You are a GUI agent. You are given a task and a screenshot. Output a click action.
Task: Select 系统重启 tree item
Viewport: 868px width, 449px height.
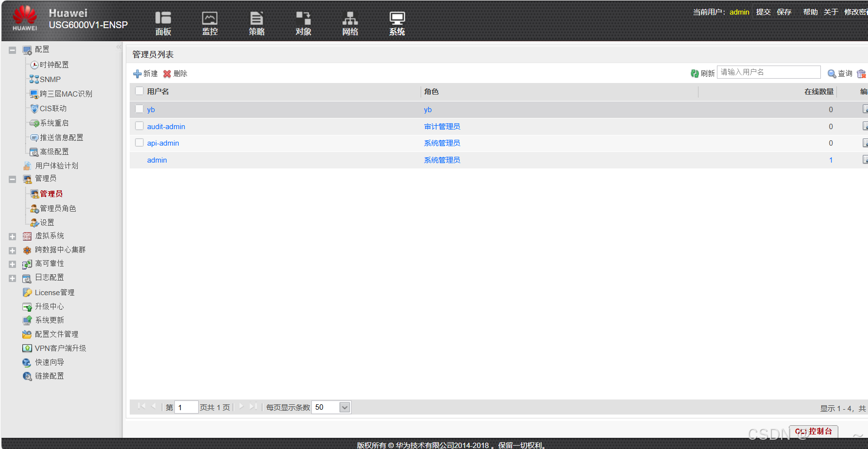pyautogui.click(x=54, y=123)
